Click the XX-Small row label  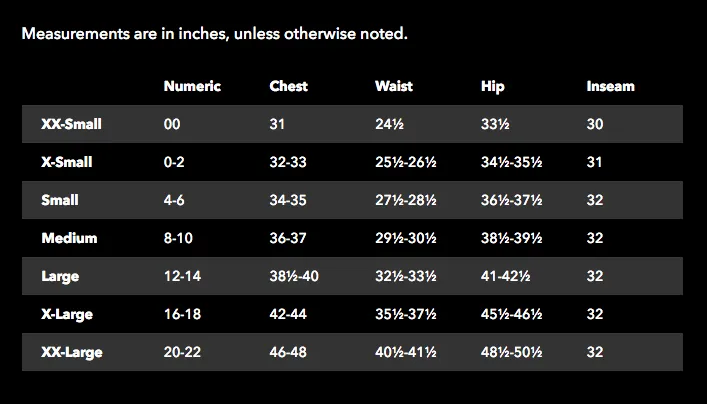(x=71, y=124)
